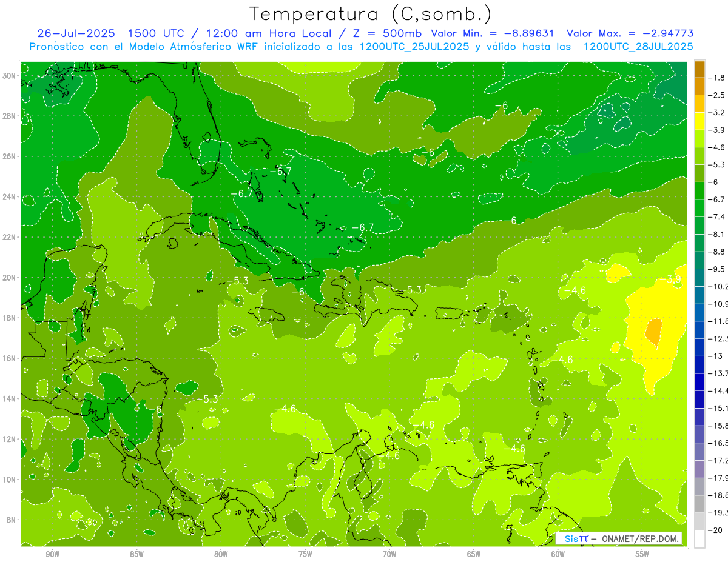Click the "55W" longitude label

pos(642,554)
